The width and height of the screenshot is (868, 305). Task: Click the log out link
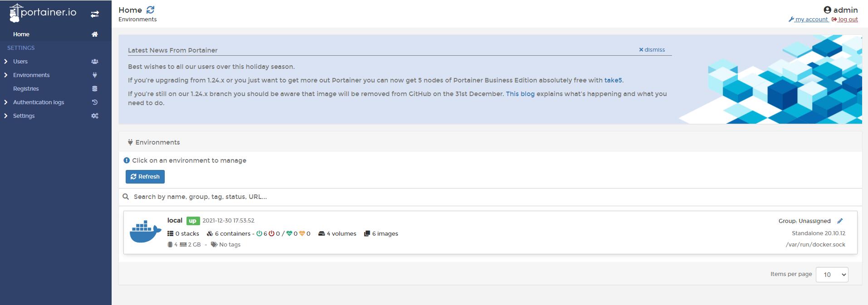847,19
